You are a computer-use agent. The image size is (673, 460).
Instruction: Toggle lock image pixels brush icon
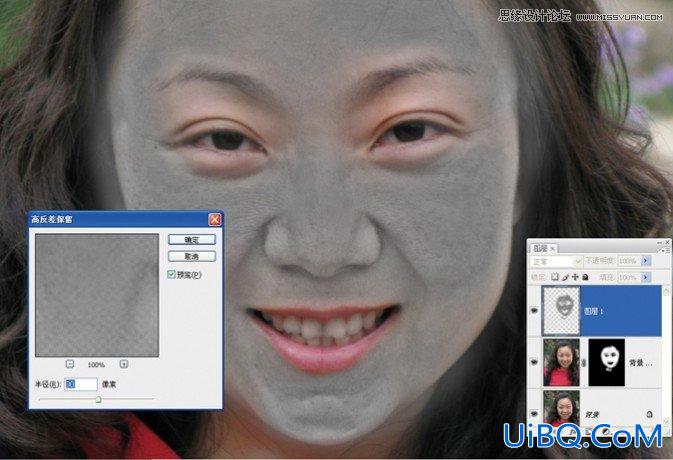(565, 277)
